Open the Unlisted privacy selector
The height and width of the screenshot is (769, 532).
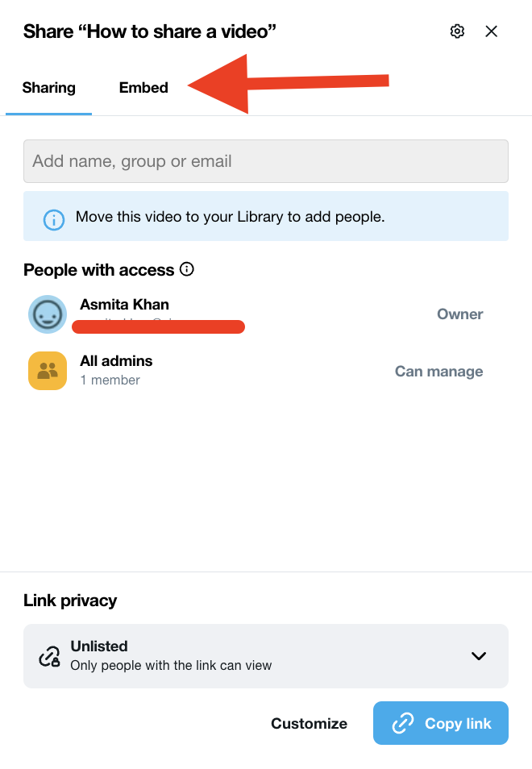tap(265, 655)
